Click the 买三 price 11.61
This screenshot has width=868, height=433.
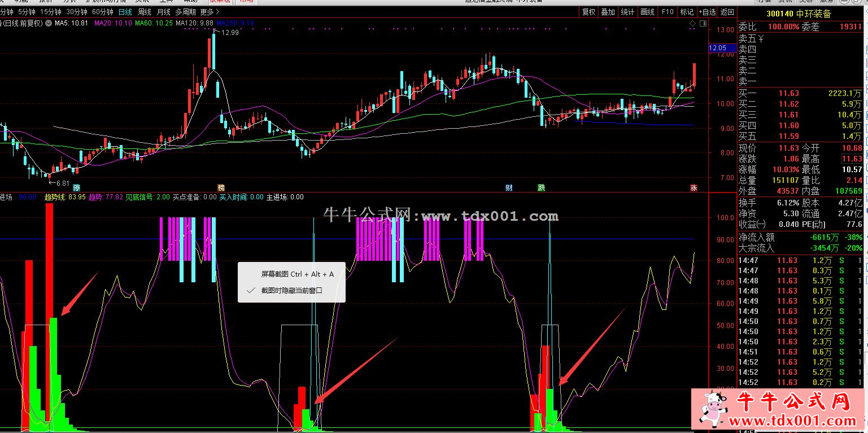point(789,115)
